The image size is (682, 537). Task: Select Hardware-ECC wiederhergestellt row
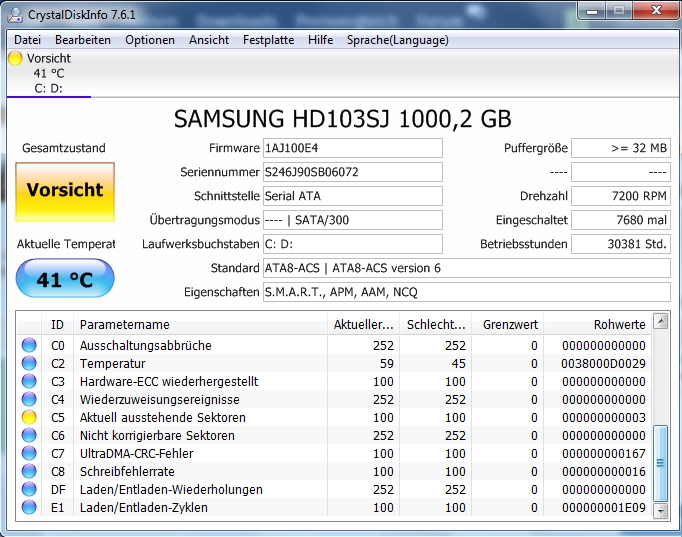pyautogui.click(x=334, y=381)
